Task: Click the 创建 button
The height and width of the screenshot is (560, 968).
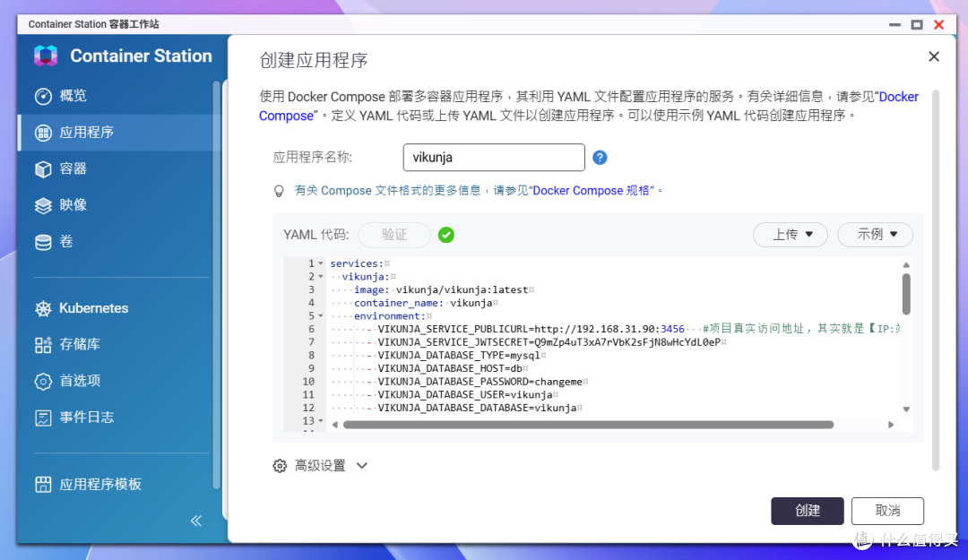Action: click(x=807, y=512)
